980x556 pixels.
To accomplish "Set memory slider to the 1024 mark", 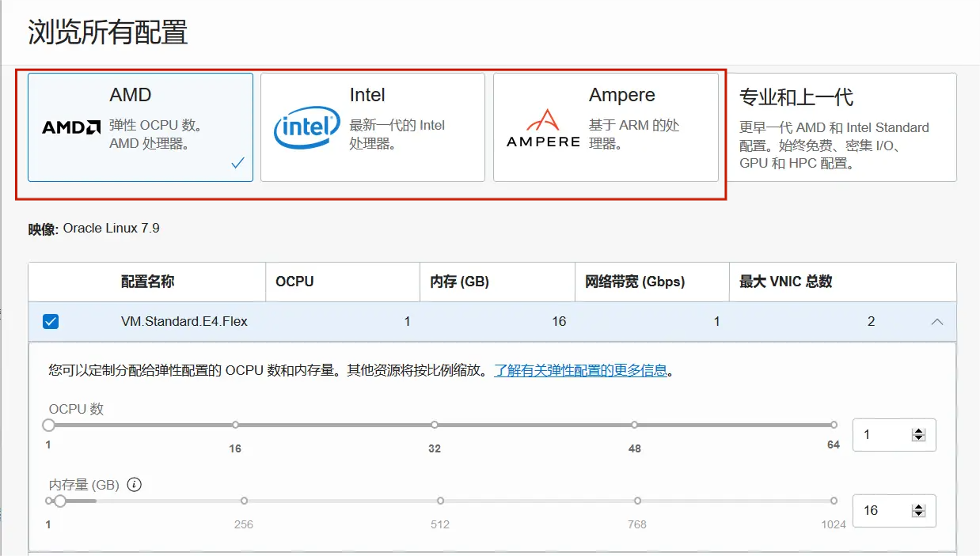I will point(834,501).
